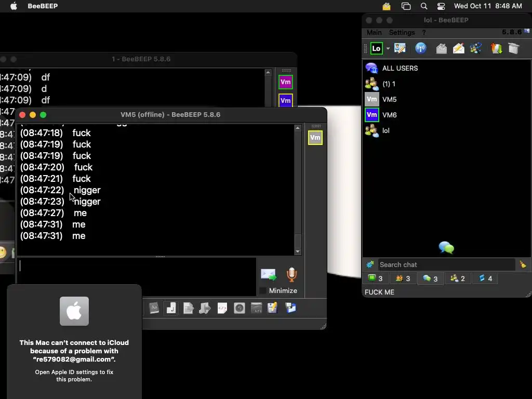
Task: Click the yellow Vm avatar in VM5 window
Action: point(315,138)
